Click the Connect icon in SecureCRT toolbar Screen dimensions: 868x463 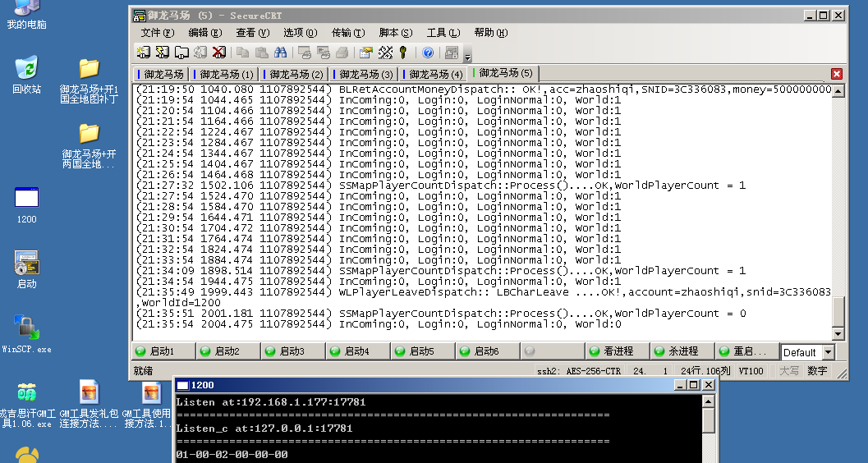pyautogui.click(x=144, y=53)
